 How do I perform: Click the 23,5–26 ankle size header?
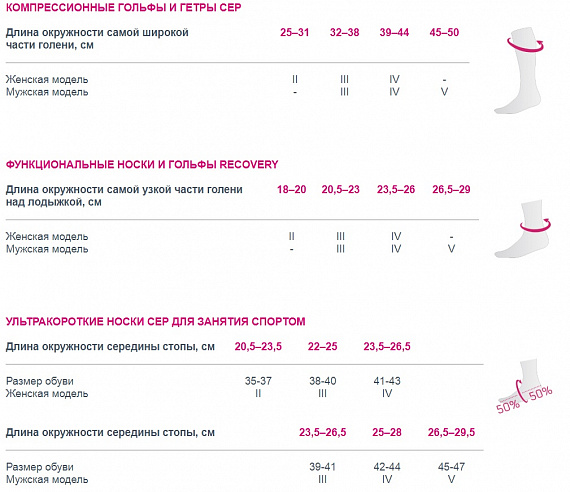[396, 189]
